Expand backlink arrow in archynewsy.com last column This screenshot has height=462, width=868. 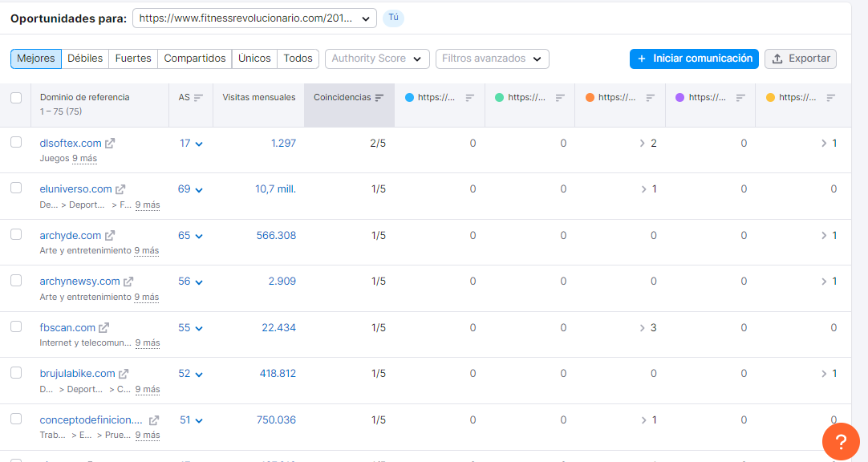[824, 282]
